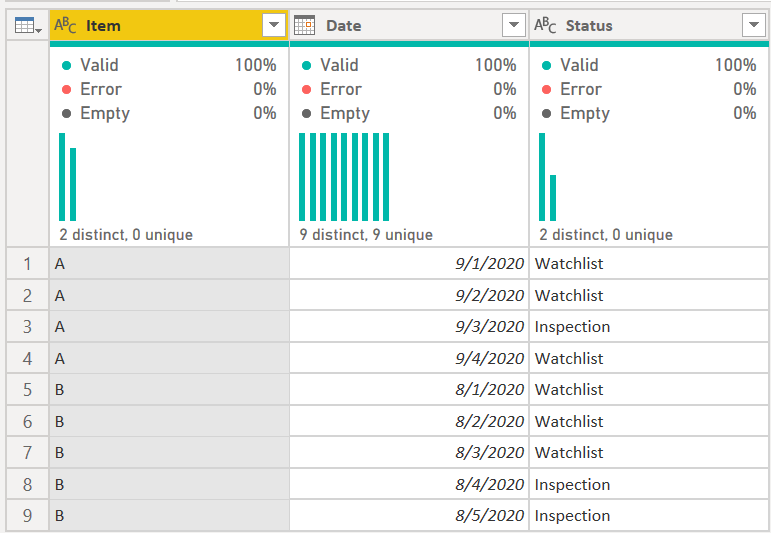
Task: Click the date cell 8/2/2020
Action: 409,421
